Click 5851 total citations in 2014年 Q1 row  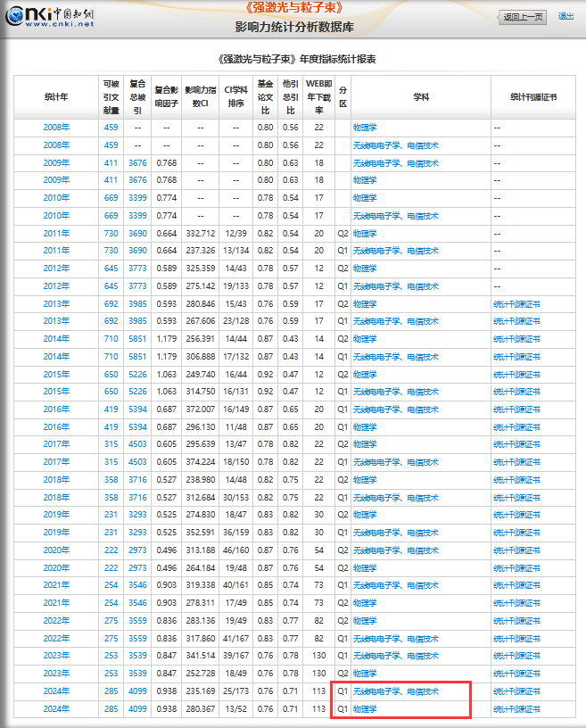pyautogui.click(x=137, y=357)
